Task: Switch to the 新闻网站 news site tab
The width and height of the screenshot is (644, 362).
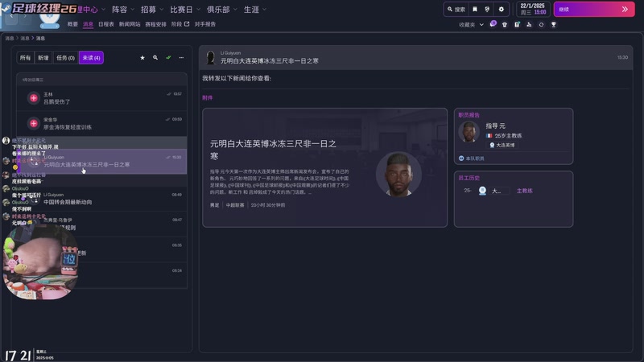Action: (x=130, y=24)
